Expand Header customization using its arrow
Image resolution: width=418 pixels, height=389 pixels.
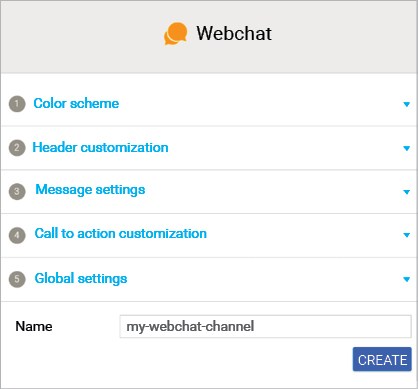(406, 148)
